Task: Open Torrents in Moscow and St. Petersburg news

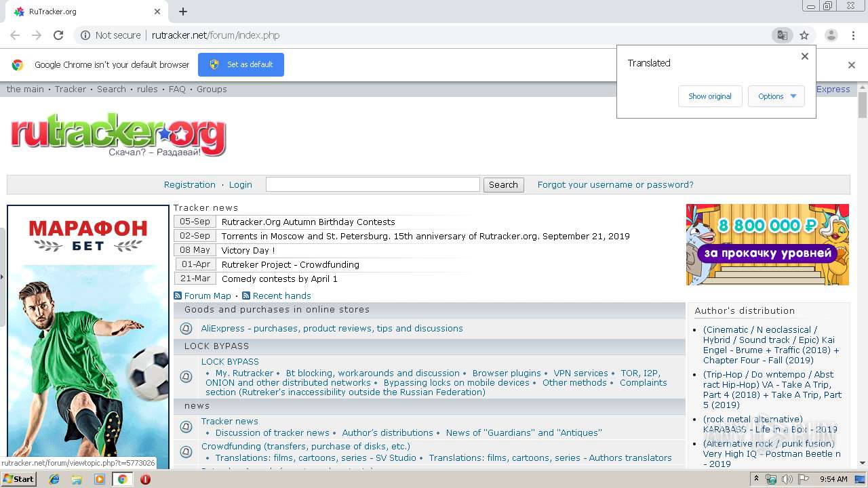Action: click(x=426, y=236)
